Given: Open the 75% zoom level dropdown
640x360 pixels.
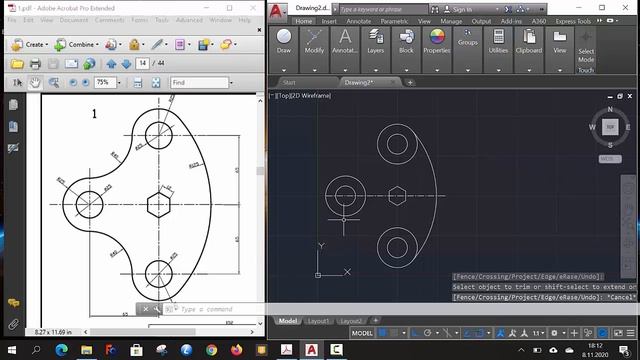Looking at the screenshot, I should (x=119, y=82).
